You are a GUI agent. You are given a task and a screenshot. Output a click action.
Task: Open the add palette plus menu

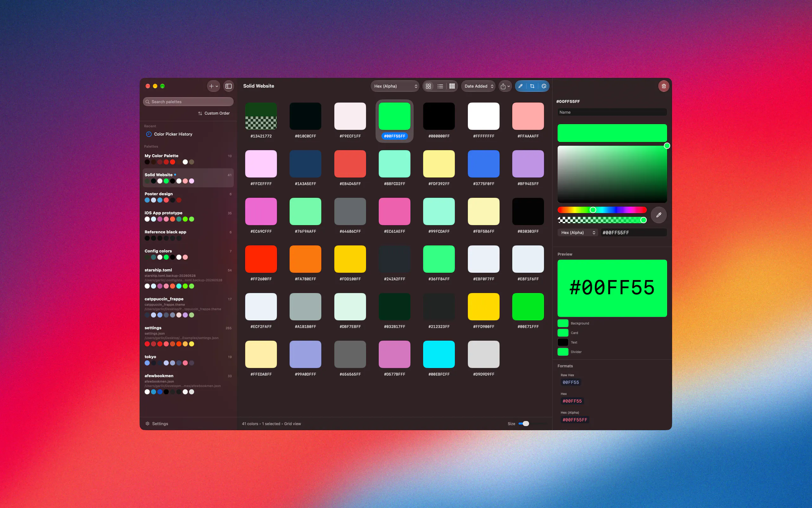[x=213, y=86]
